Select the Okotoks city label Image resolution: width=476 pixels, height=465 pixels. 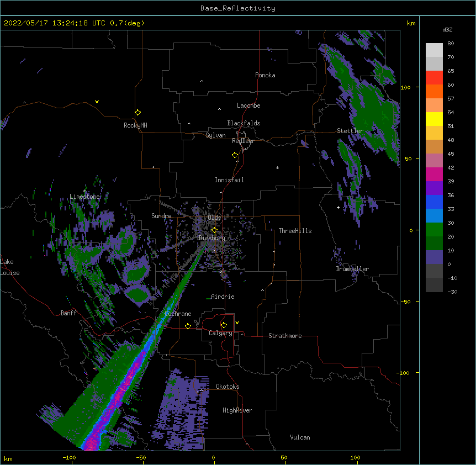tap(228, 387)
